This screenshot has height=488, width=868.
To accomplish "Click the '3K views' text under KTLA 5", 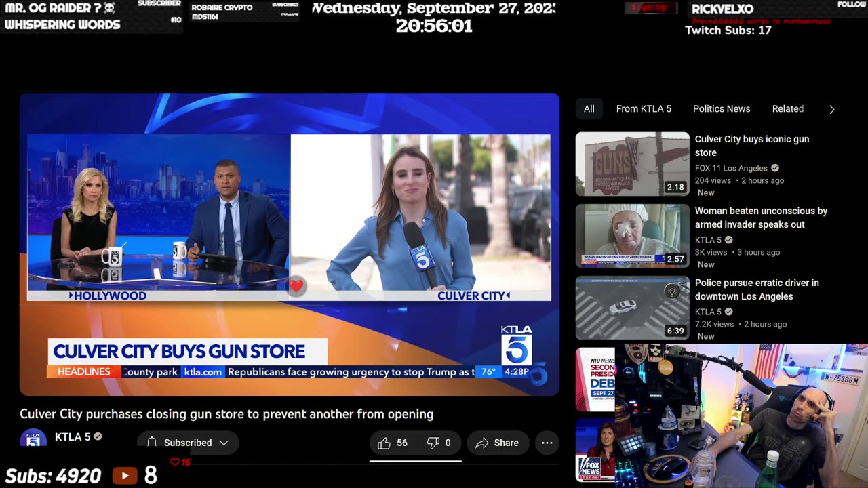I will tap(711, 252).
